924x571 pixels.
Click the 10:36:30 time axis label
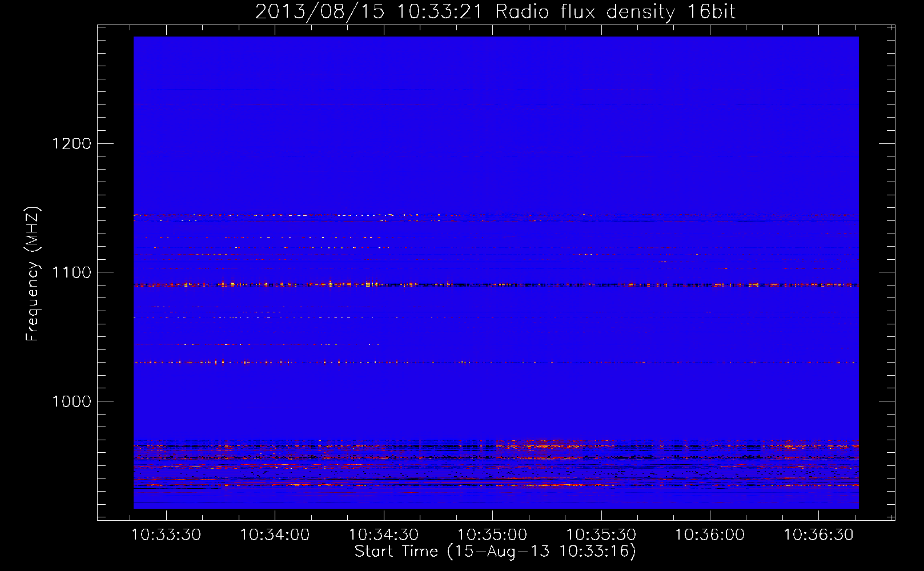coord(818,535)
